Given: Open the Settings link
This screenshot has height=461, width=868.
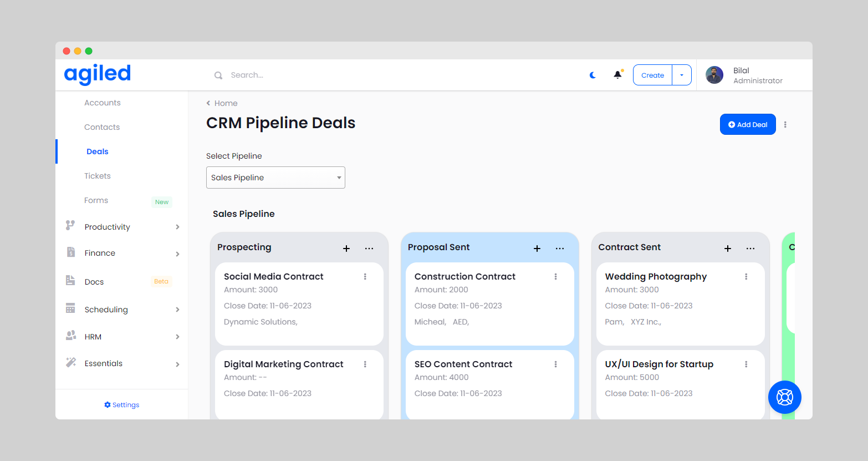Looking at the screenshot, I should click(x=122, y=405).
